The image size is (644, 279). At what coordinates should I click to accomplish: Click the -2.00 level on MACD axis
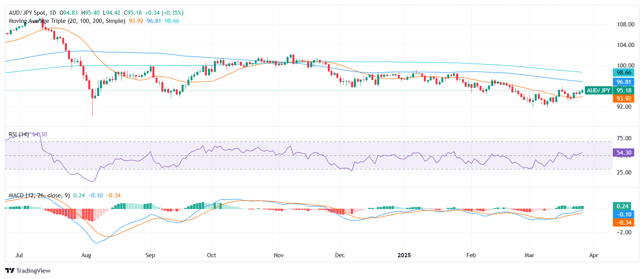pos(624,232)
